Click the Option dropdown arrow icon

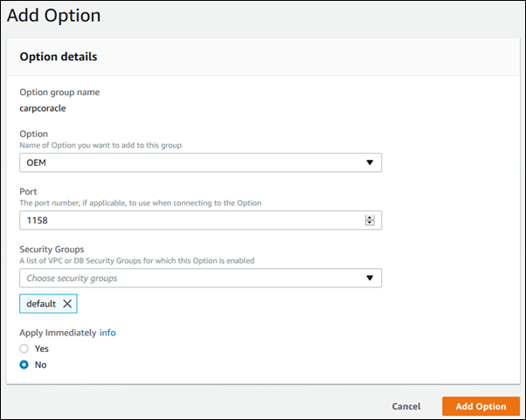point(370,162)
